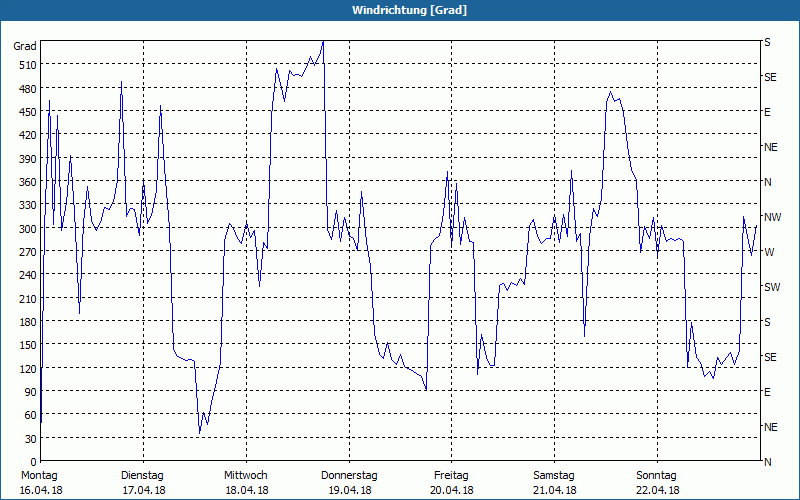Click the 210 value on the left axis
Image resolution: width=800 pixels, height=500 pixels.
[x=28, y=298]
